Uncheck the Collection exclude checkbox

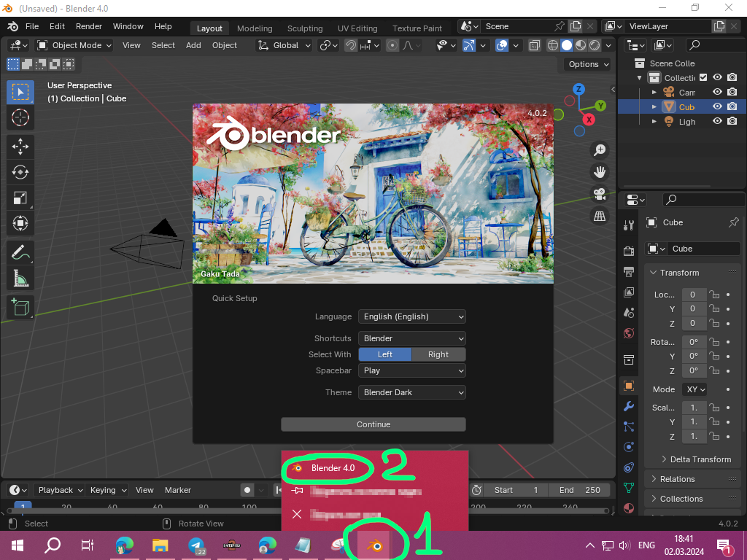coord(703,77)
